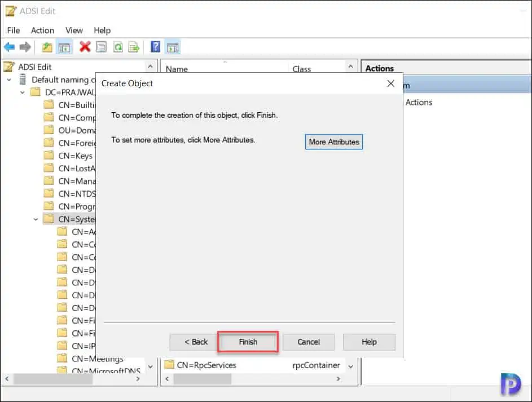Open the File menu
This screenshot has width=532, height=402.
click(14, 30)
